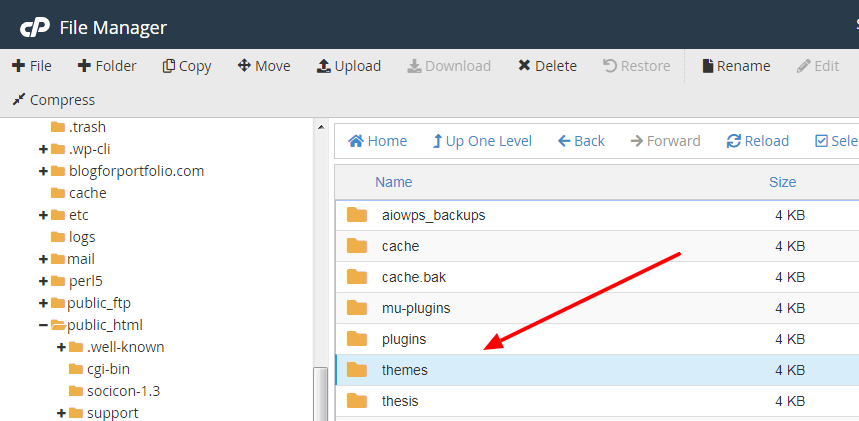Expand the .well-known folder node
859x421 pixels.
click(62, 347)
